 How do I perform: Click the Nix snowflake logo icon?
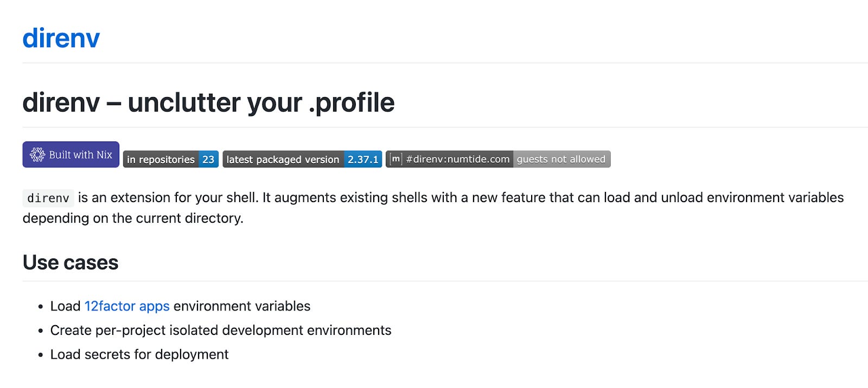(x=37, y=155)
